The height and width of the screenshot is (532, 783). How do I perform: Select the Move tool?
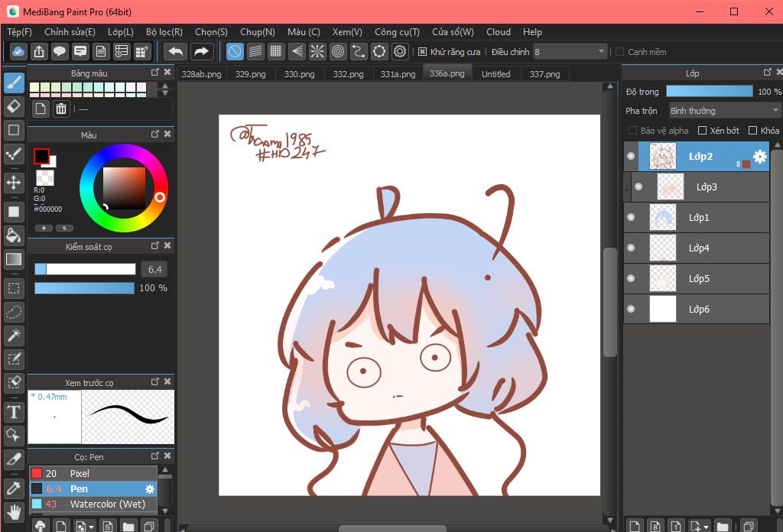(x=14, y=183)
